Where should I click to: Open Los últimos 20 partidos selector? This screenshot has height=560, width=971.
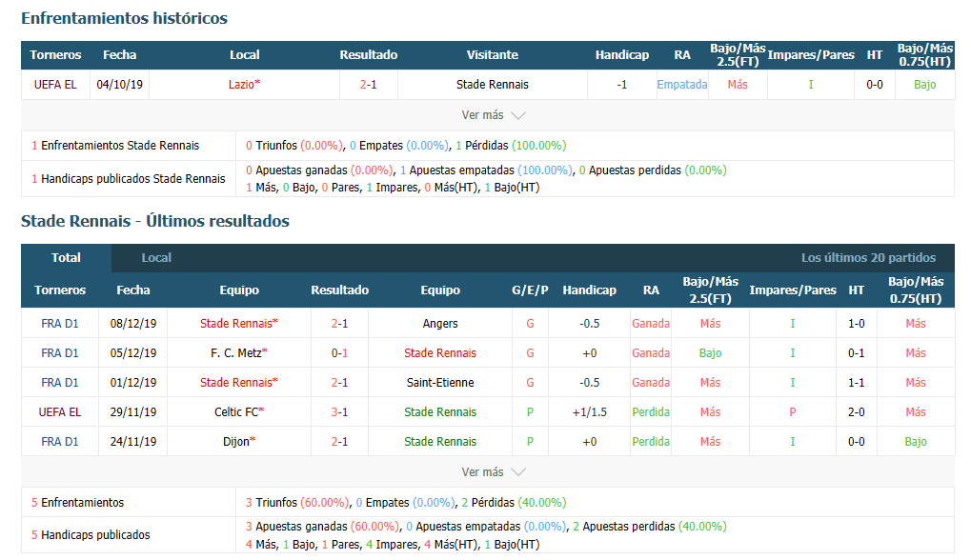pos(868,258)
